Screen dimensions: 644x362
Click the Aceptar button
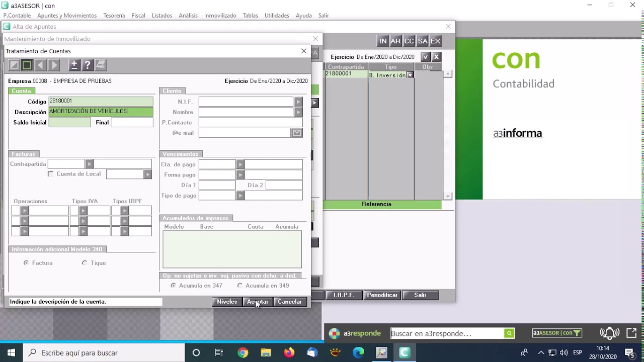tap(258, 302)
